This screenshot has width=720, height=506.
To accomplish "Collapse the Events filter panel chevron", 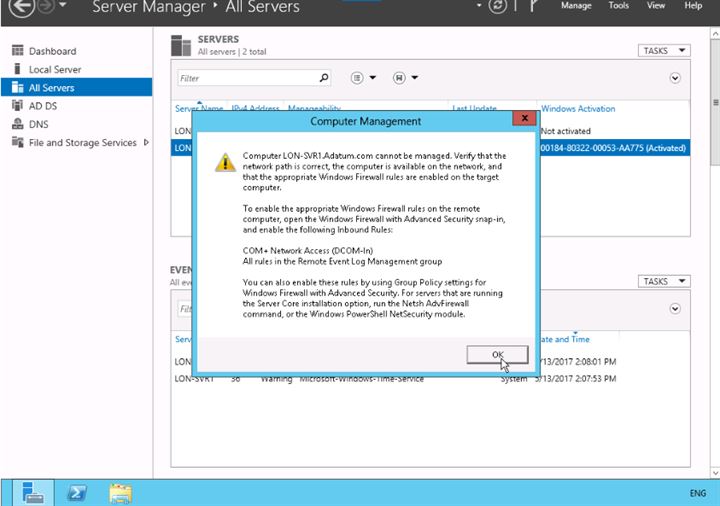I will 675,309.
